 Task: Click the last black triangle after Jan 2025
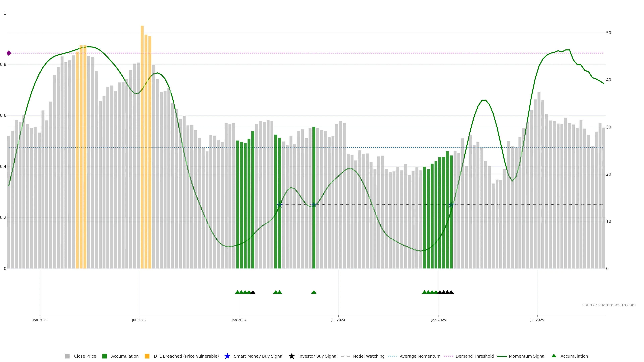[x=451, y=292]
